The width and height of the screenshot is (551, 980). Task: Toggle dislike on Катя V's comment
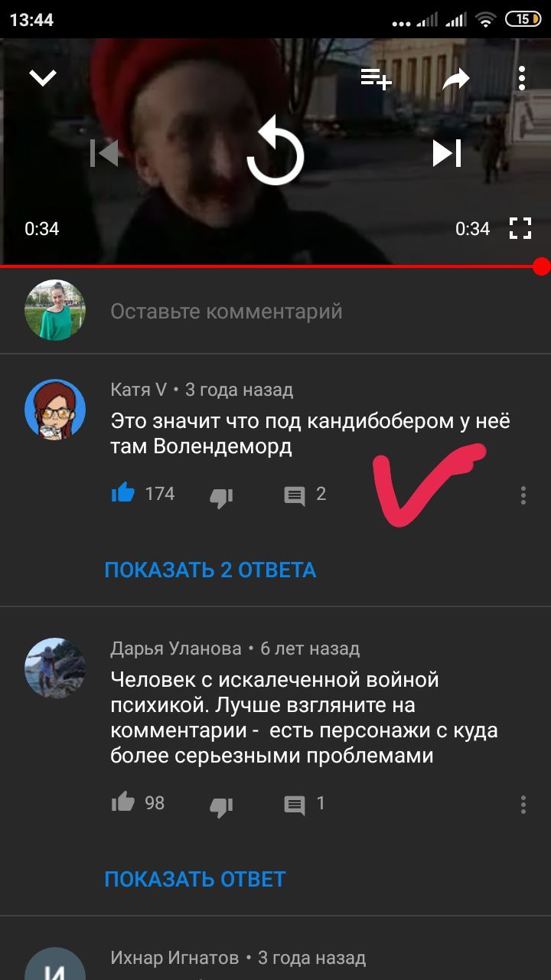coord(220,498)
